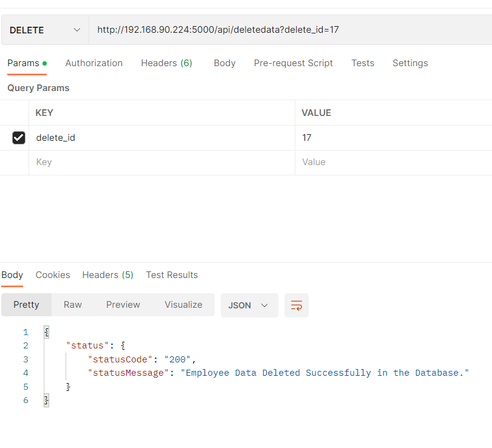Open the JSON format dropdown

[x=249, y=305]
